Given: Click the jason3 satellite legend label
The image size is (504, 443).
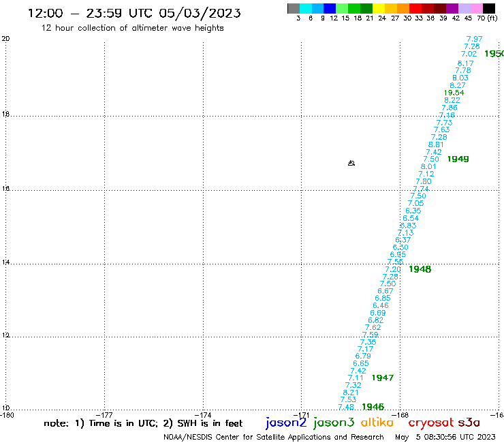Looking at the screenshot, I should pos(334,423).
